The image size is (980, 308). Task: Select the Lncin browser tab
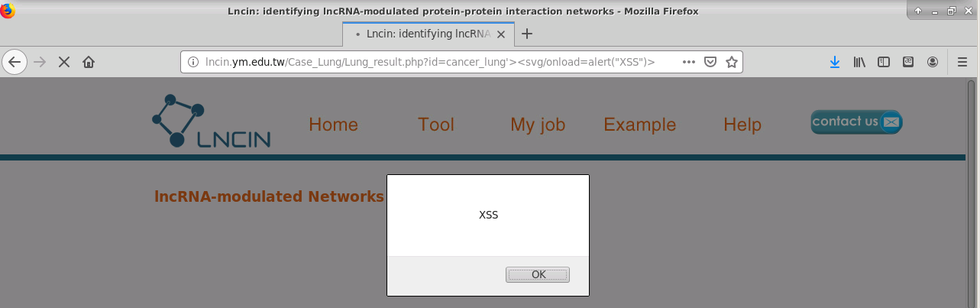coord(428,34)
